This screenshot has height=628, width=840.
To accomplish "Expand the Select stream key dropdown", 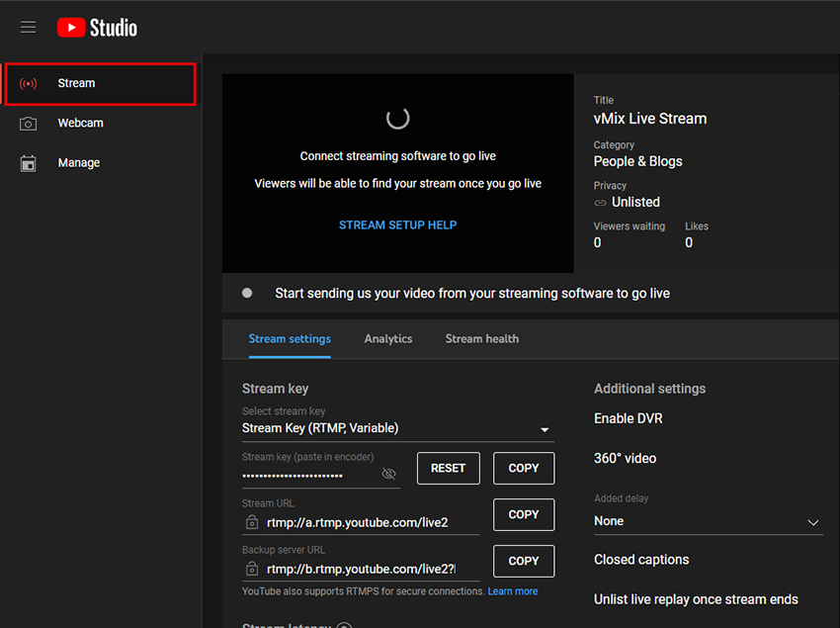I will (x=544, y=429).
